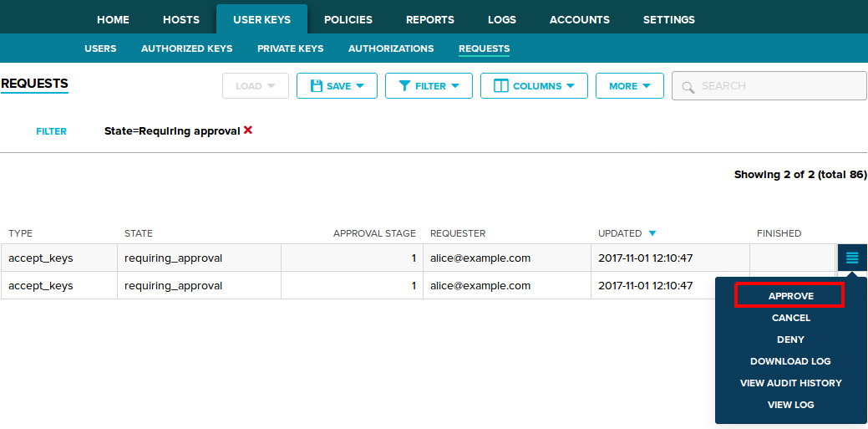Open the Load dropdown
Viewport: 868px width, 429px height.
click(255, 86)
